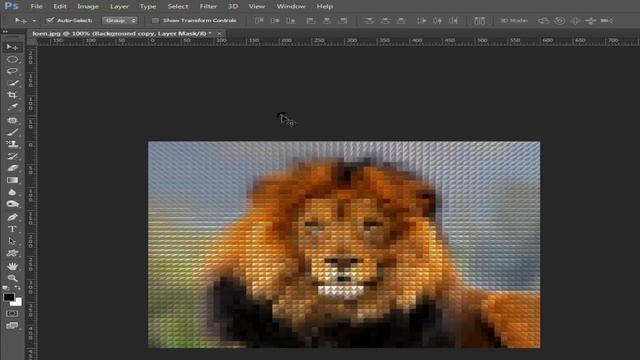Open the Help menu

pos(325,6)
